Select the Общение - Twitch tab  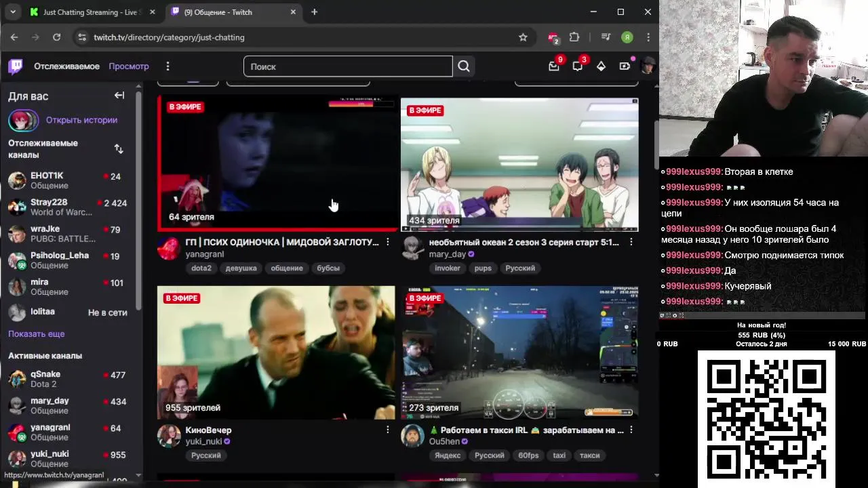234,12
